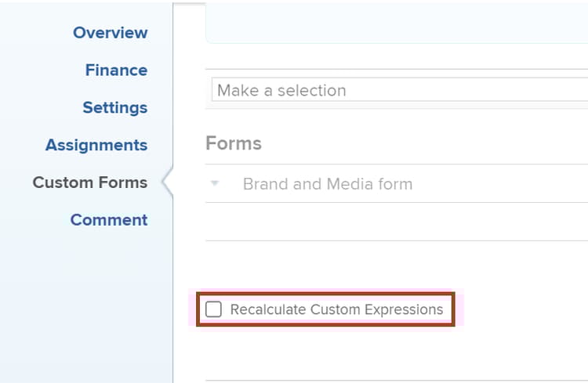This screenshot has width=588, height=383.
Task: Collapse the Brand and Media form triangle
Action: [215, 184]
